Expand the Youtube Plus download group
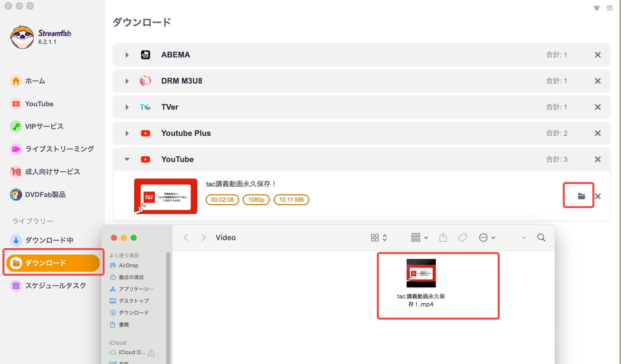 [x=127, y=133]
